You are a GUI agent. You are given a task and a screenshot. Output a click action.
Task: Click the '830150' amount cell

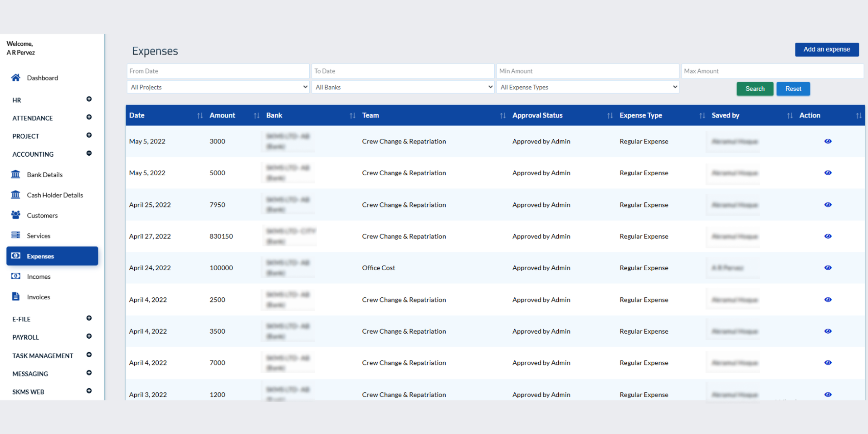(221, 236)
